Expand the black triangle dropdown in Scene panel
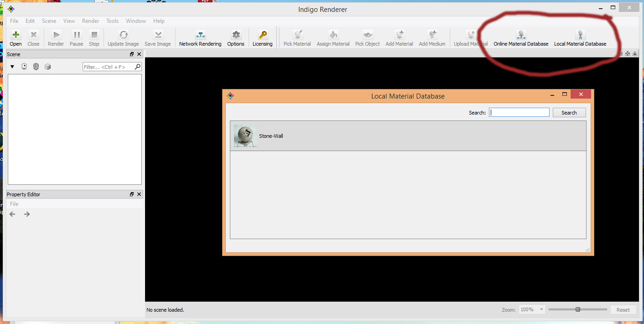 pyautogui.click(x=12, y=67)
